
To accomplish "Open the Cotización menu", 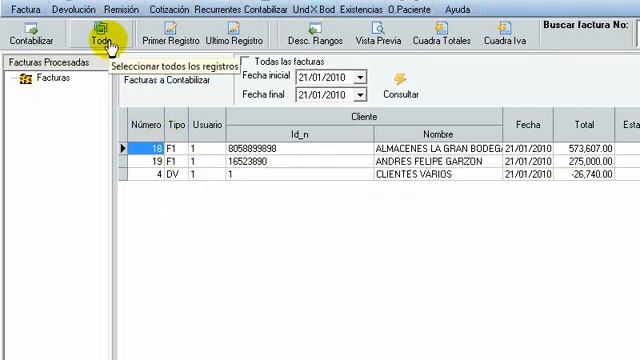I will [169, 9].
